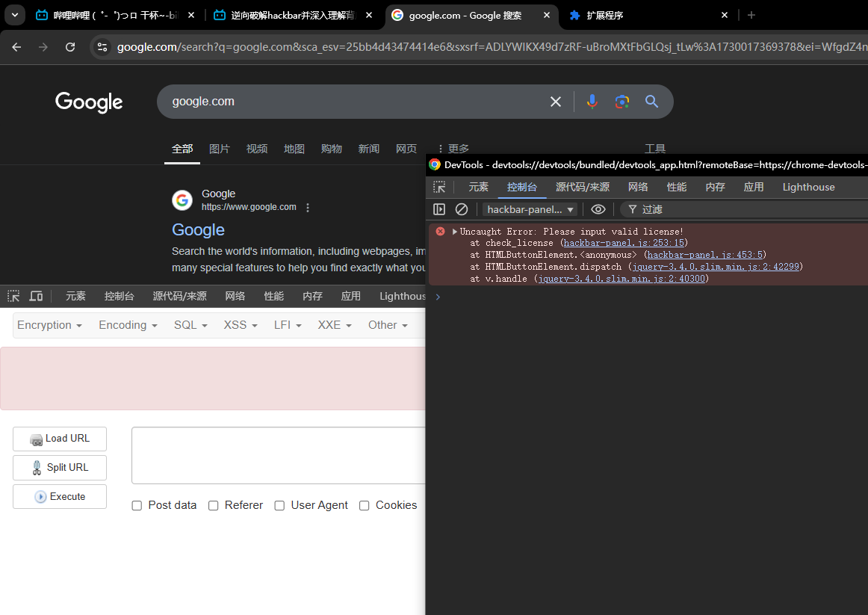Click the HackBar URL text area
Image resolution: width=868 pixels, height=615 pixels.
pyautogui.click(x=278, y=455)
